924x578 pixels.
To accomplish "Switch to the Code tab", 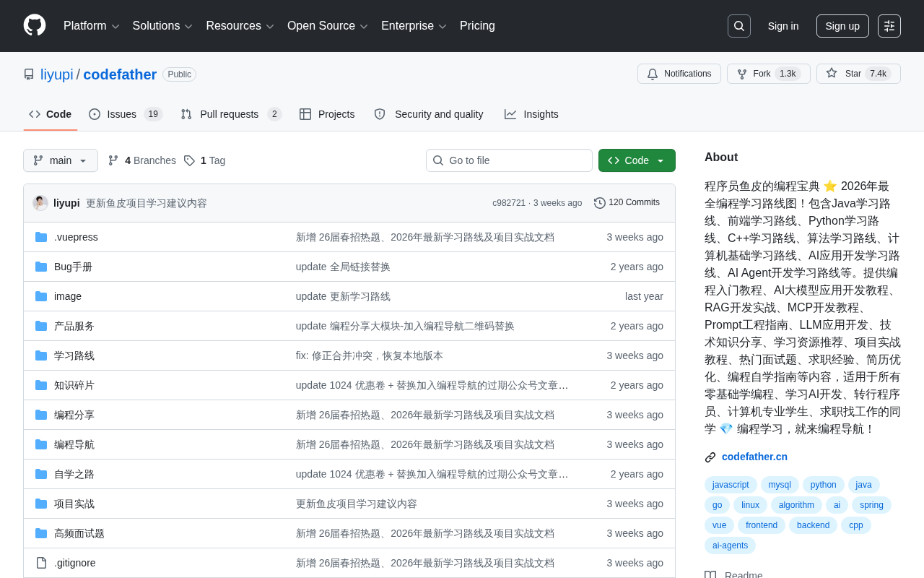I will [51, 114].
